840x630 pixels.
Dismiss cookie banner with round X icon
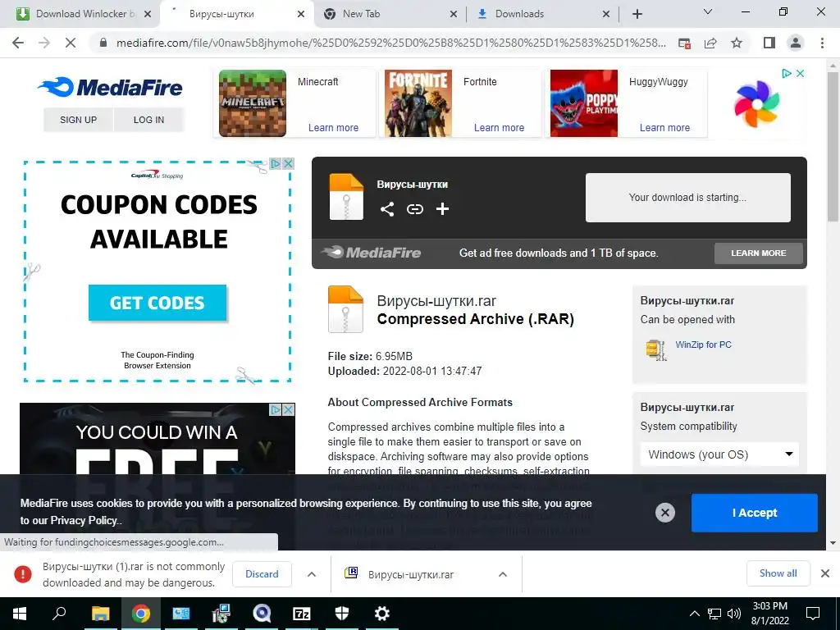click(x=664, y=513)
